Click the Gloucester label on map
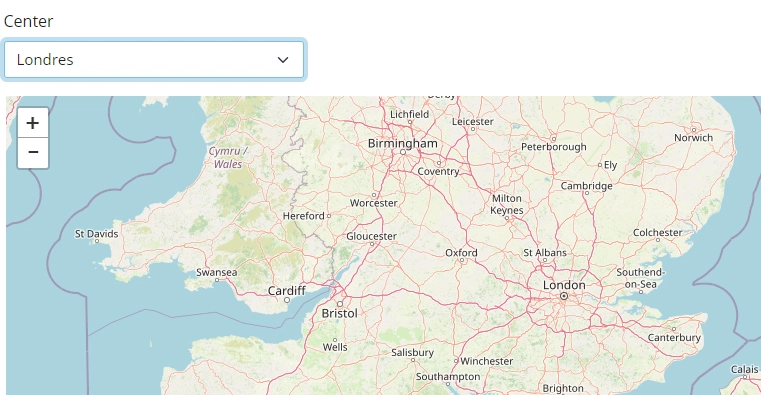 pyautogui.click(x=371, y=236)
